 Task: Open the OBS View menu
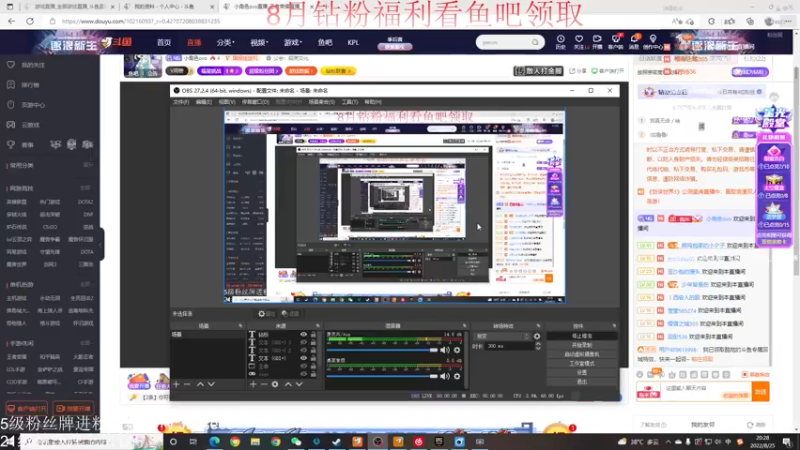tap(227, 102)
